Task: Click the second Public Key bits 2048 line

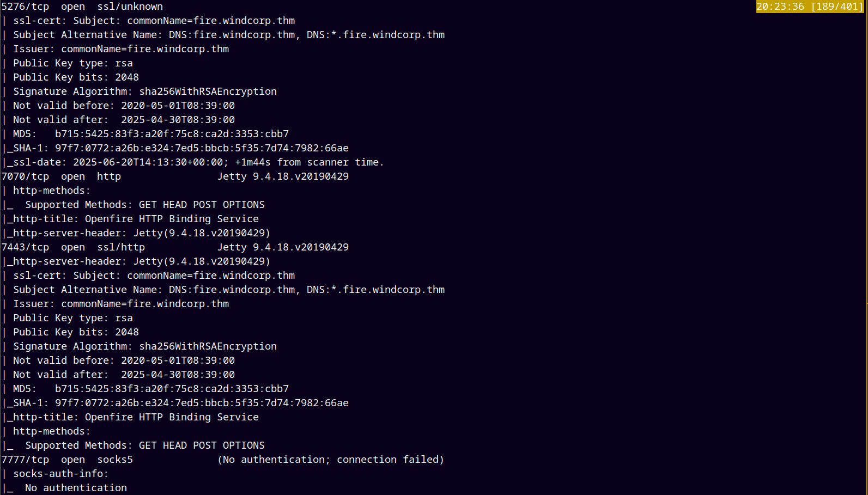Action: point(71,332)
